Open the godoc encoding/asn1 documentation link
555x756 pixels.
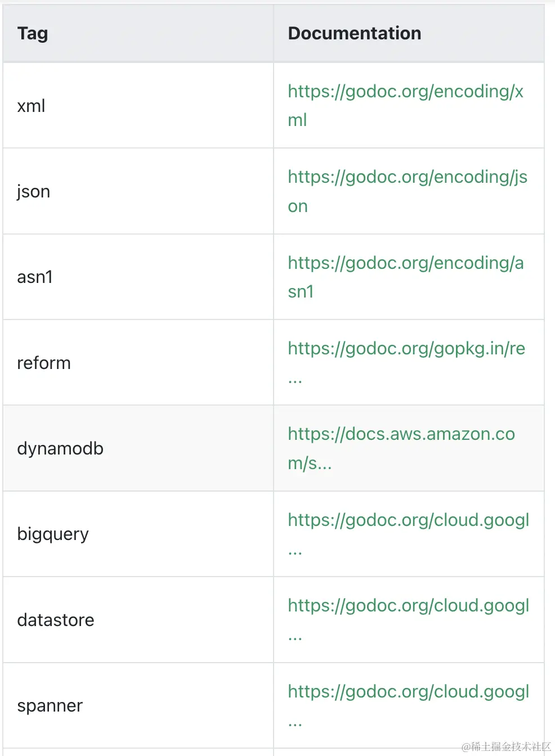coord(405,277)
